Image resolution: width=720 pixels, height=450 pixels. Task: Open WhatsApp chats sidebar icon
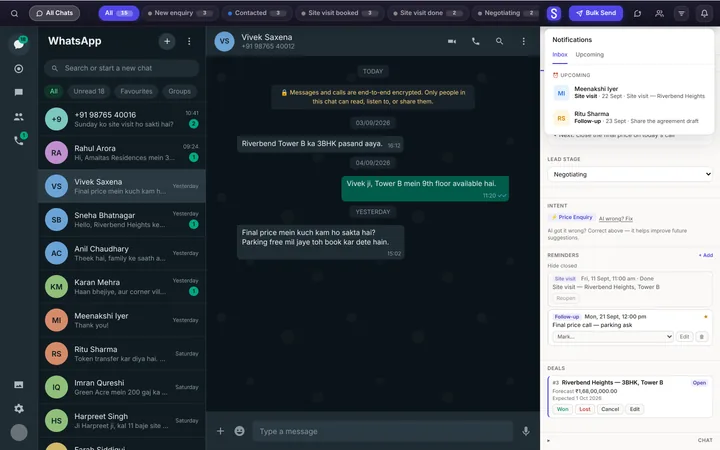coord(19,44)
